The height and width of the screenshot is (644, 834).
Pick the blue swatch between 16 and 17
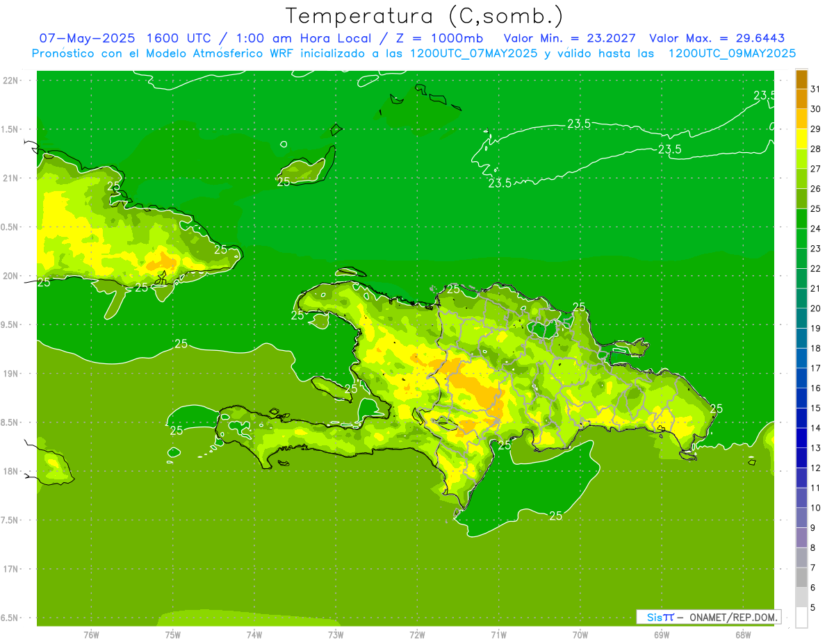coord(801,378)
